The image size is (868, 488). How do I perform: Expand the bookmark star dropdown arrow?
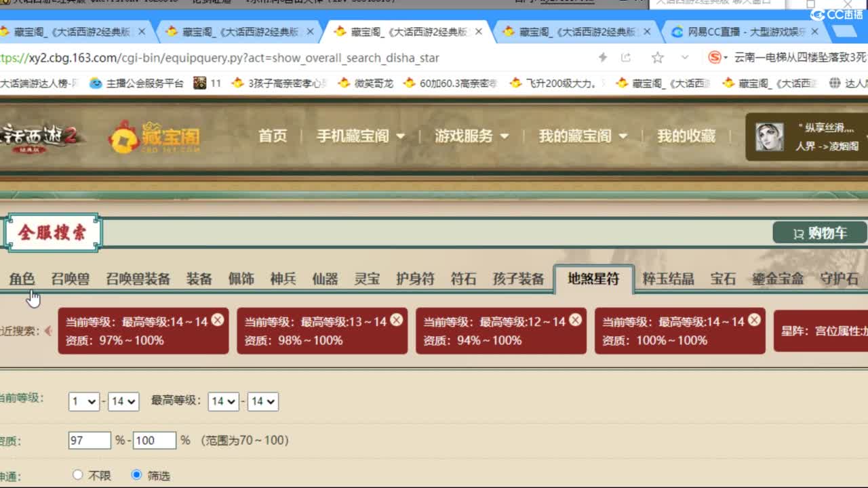685,58
